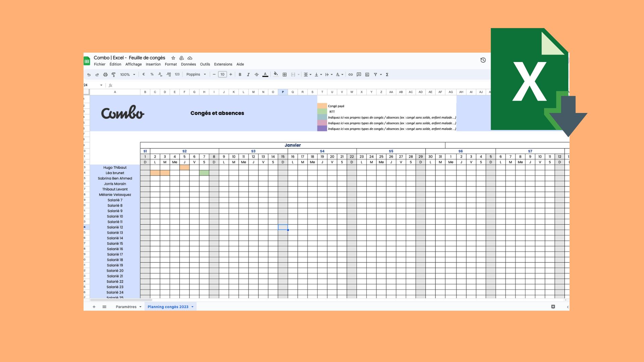
Task: Add a new sheet with plus button
Action: point(94,306)
